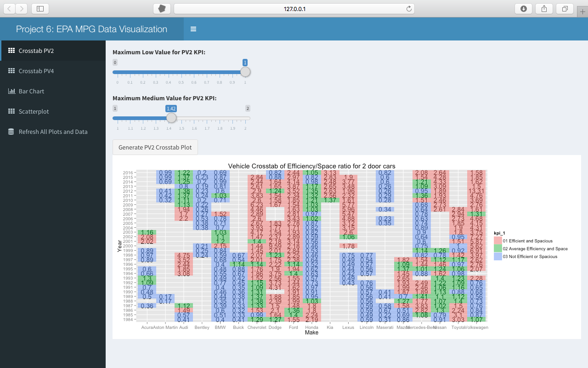Select Refresh All Plots and Data

(53, 132)
